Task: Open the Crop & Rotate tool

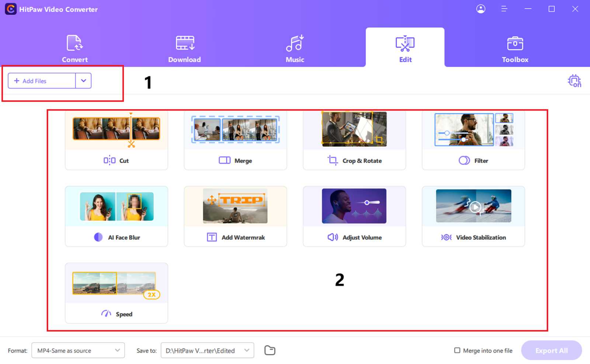Action: click(x=354, y=140)
